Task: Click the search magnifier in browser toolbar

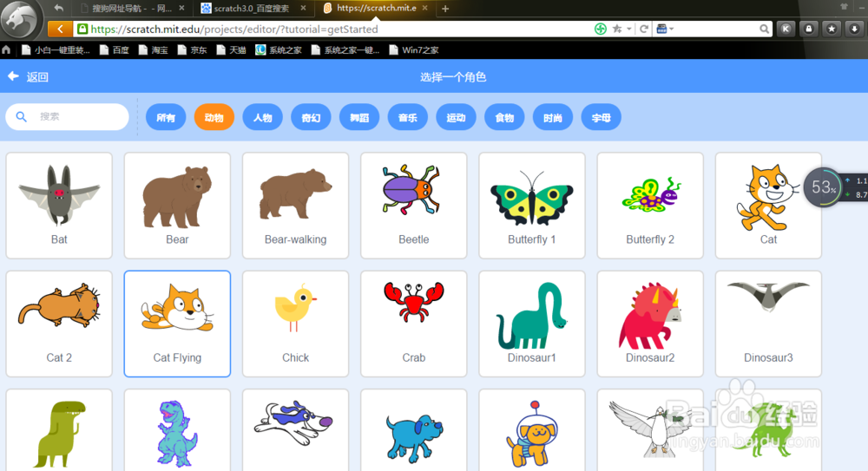Action: click(764, 29)
